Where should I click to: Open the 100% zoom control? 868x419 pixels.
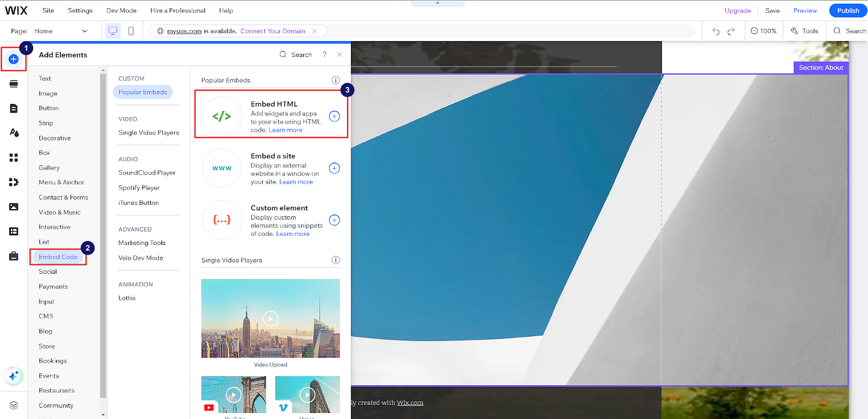pos(763,31)
